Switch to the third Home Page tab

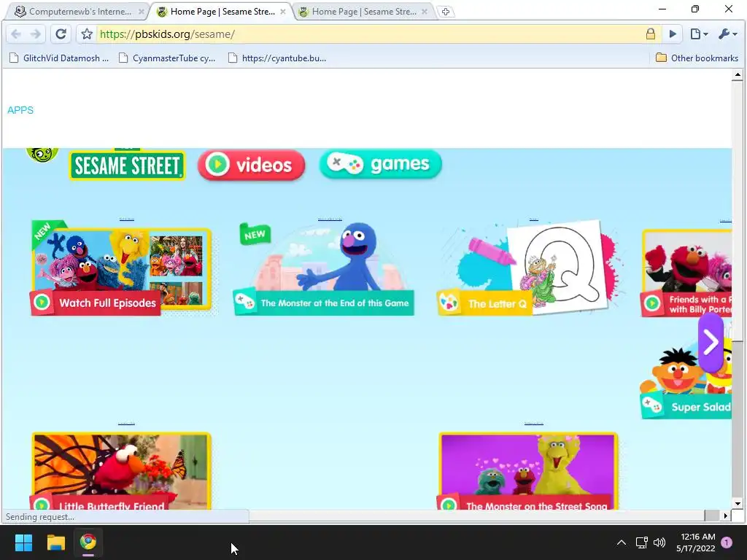[x=363, y=12]
